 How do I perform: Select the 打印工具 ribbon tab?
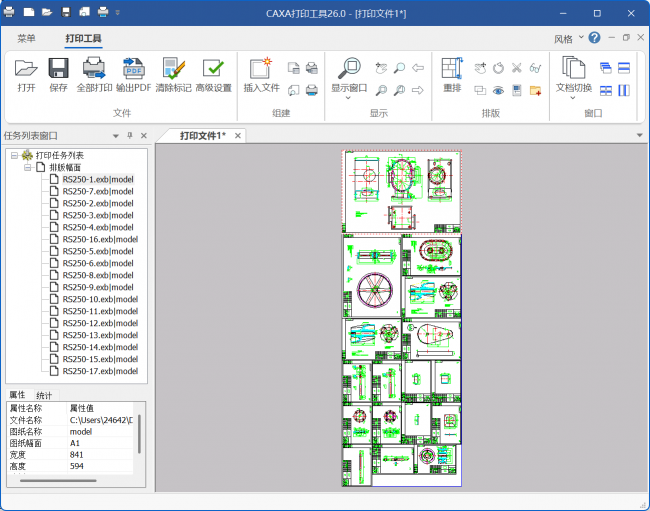pyautogui.click(x=83, y=39)
